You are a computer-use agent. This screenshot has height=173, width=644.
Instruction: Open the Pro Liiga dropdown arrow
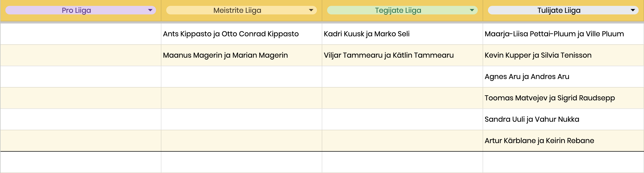pos(150,10)
